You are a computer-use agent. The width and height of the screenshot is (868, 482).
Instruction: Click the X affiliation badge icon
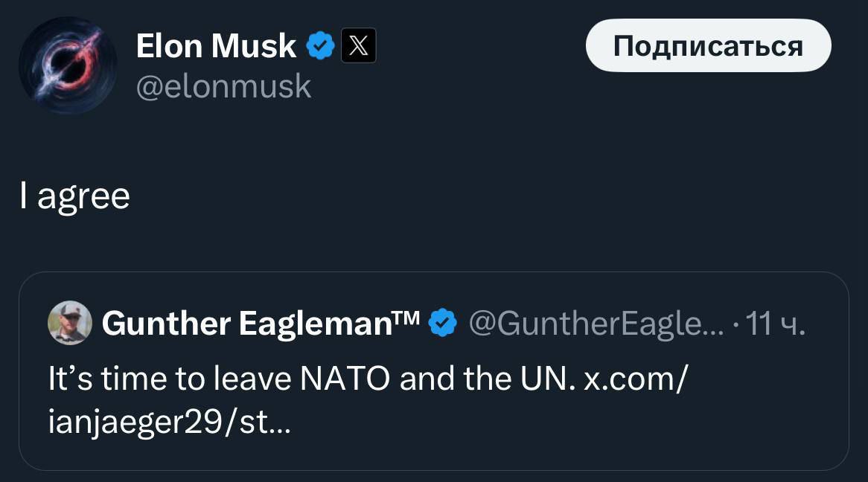click(358, 46)
